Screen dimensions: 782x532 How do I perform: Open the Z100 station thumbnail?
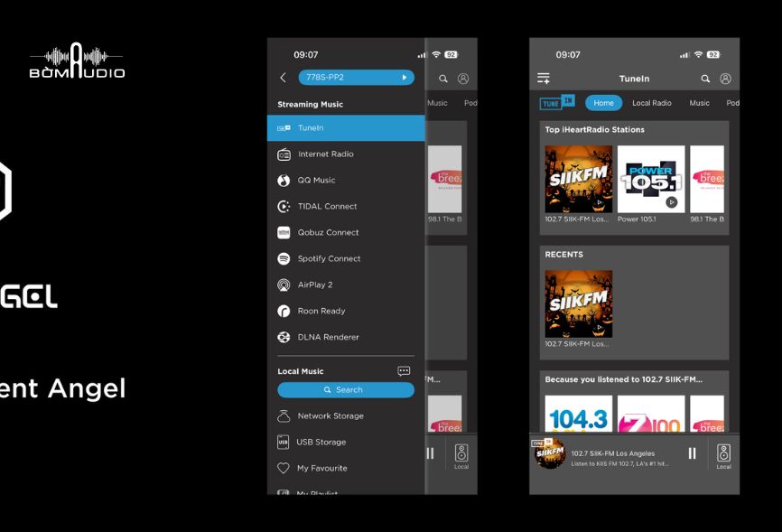click(651, 414)
